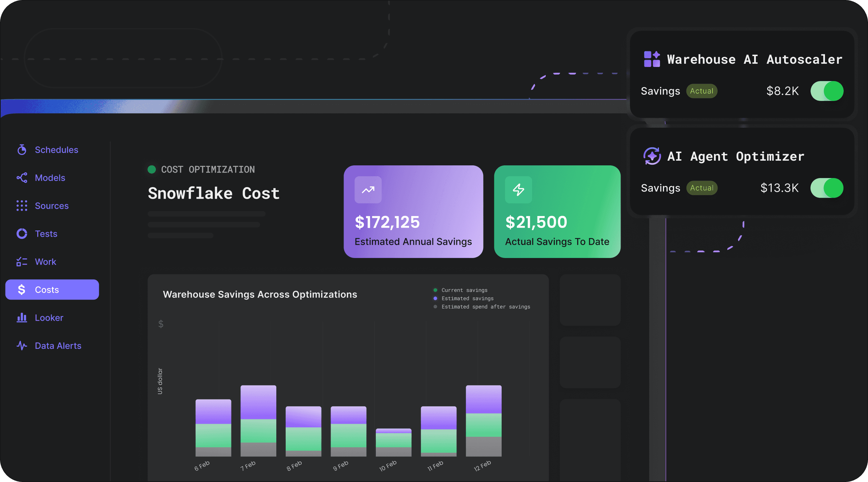The height and width of the screenshot is (482, 868).
Task: Click the Looker bar chart icon
Action: 22,318
